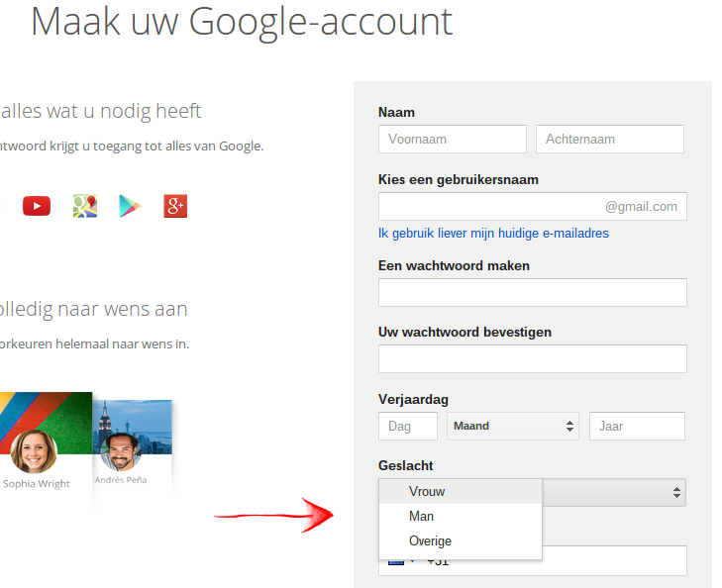Click the phone number field with +31

point(532,561)
